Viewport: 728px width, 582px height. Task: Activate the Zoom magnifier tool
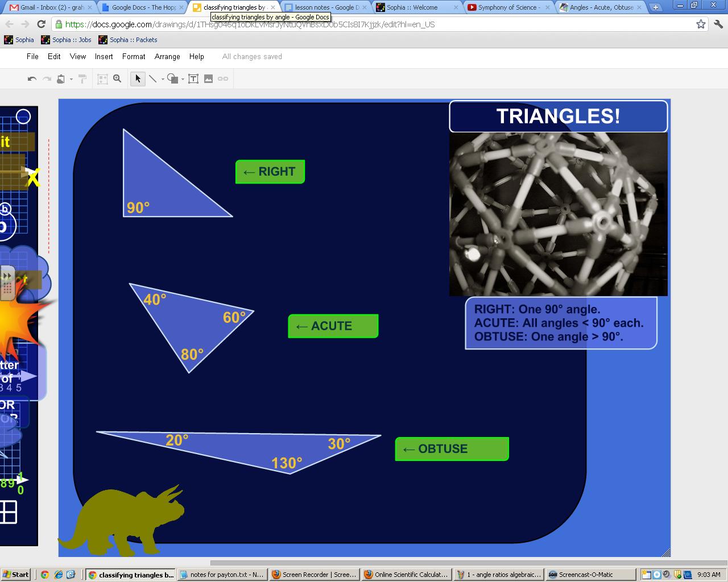(117, 79)
